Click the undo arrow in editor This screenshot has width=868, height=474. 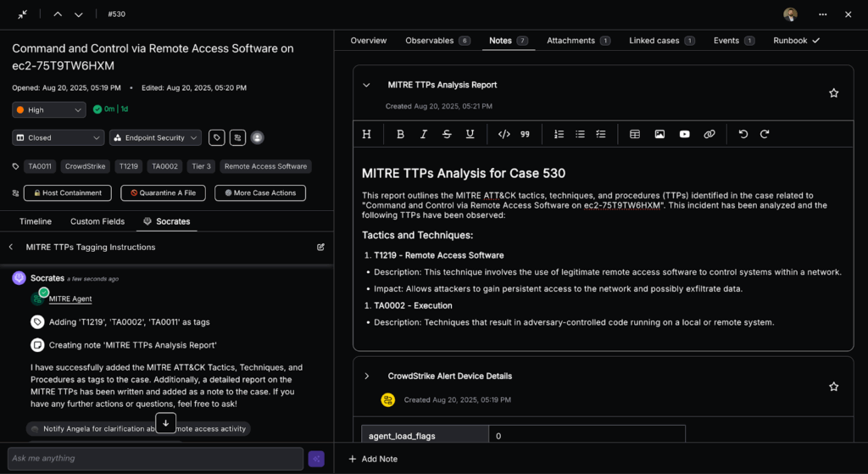743,134
